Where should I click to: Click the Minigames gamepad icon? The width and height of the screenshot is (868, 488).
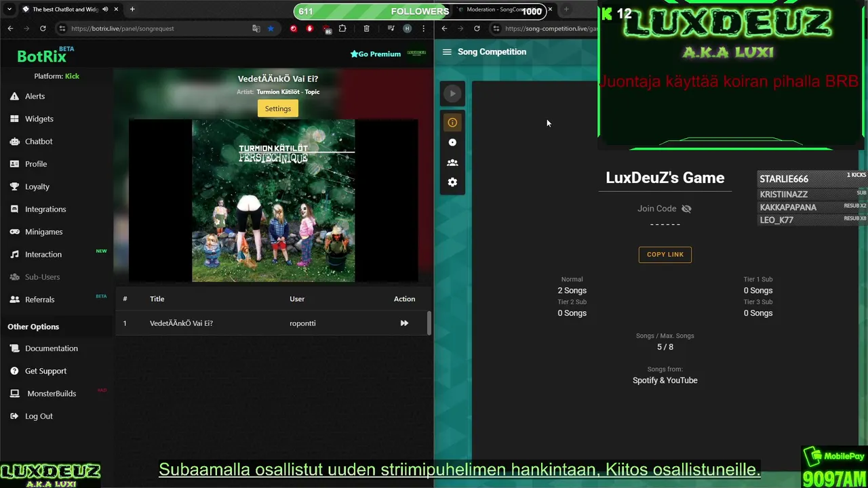point(14,232)
